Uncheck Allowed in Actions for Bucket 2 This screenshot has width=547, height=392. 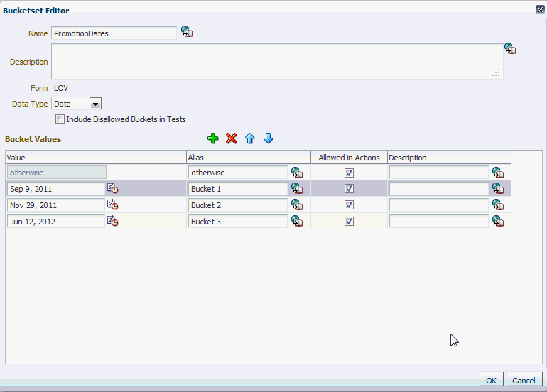pyautogui.click(x=349, y=205)
